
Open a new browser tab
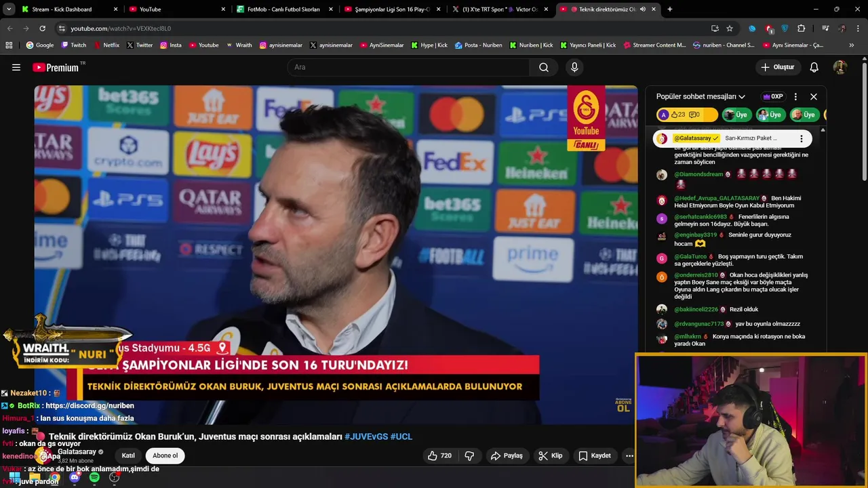[670, 9]
